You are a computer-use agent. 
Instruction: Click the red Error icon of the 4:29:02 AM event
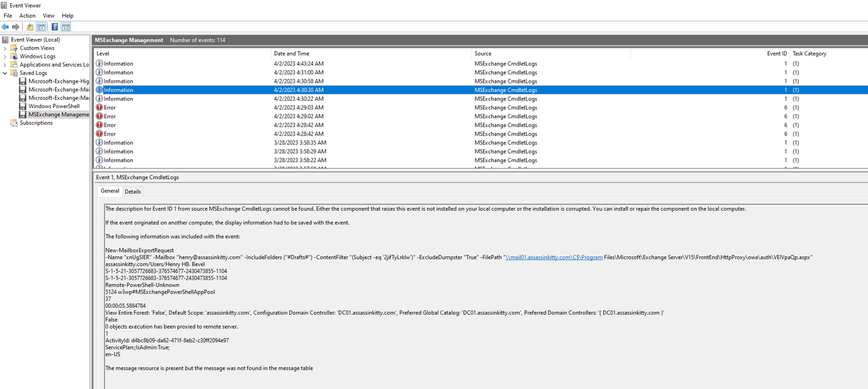click(99, 116)
